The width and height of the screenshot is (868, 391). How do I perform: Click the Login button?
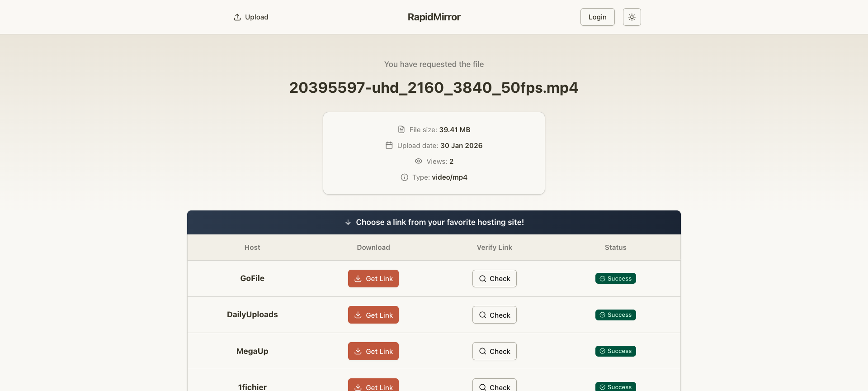597,17
